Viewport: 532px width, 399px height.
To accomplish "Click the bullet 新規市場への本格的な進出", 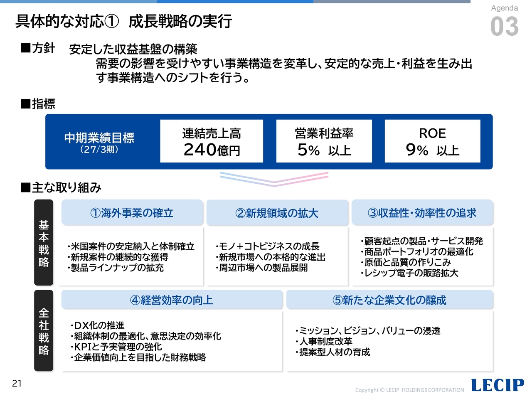I will click(x=270, y=257).
